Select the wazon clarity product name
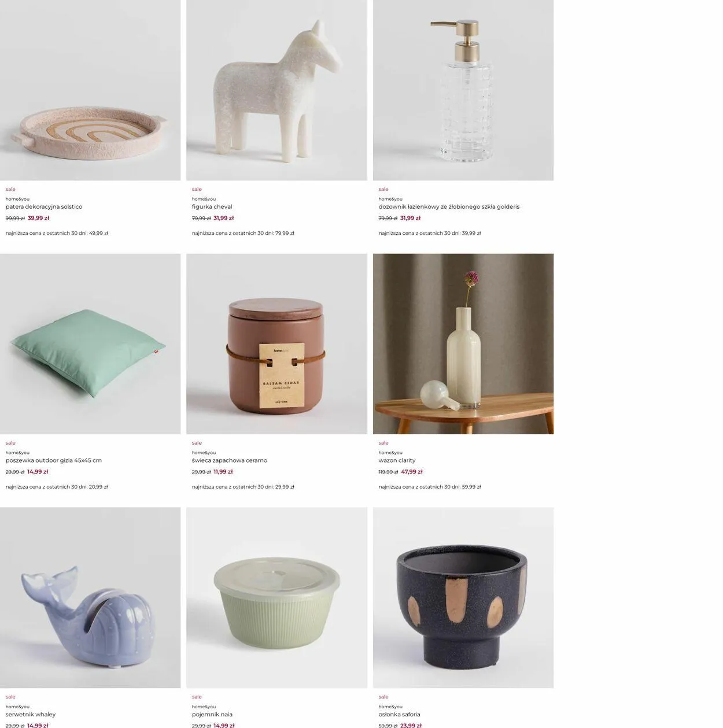Screen dimensions: 723x728 click(397, 460)
